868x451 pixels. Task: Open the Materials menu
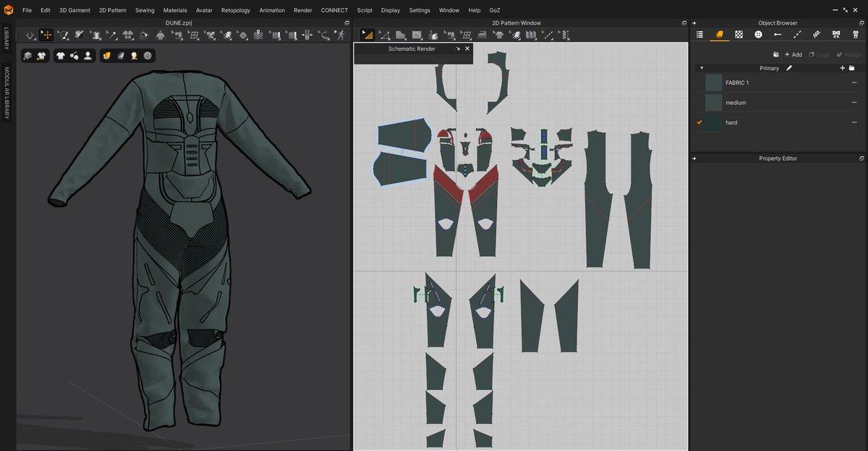[175, 10]
